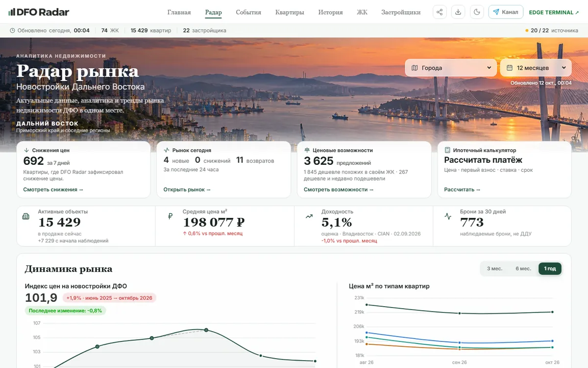The image size is (588, 368).
Task: Click the DFO Radar logo
Action: tap(39, 12)
